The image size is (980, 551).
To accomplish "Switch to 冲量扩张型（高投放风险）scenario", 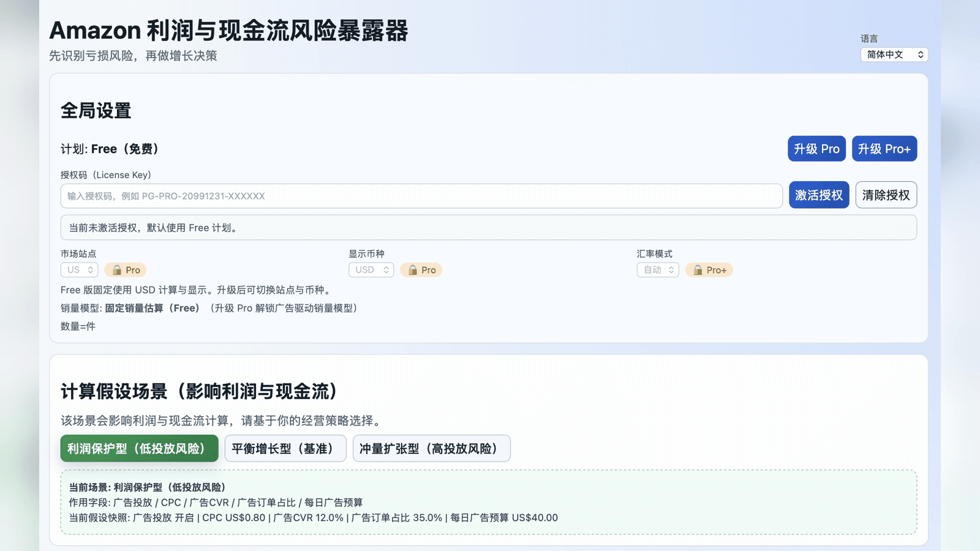I will pyautogui.click(x=431, y=448).
